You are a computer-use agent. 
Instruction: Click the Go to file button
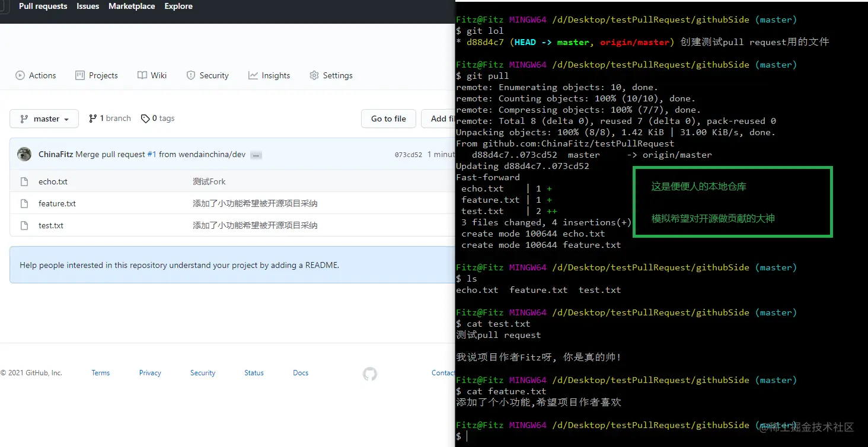tap(388, 119)
